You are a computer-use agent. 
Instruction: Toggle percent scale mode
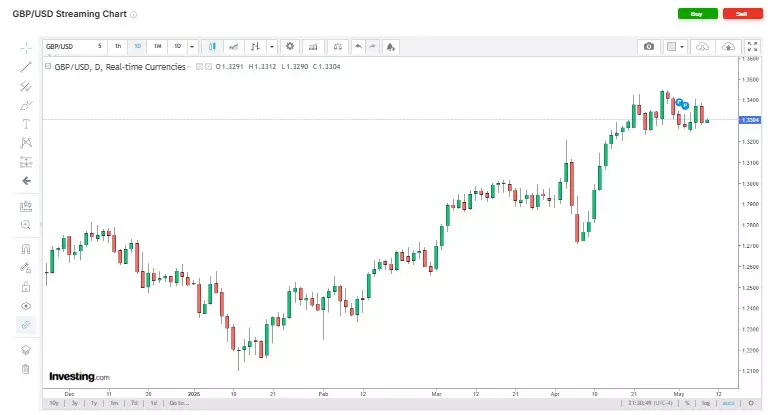687,403
